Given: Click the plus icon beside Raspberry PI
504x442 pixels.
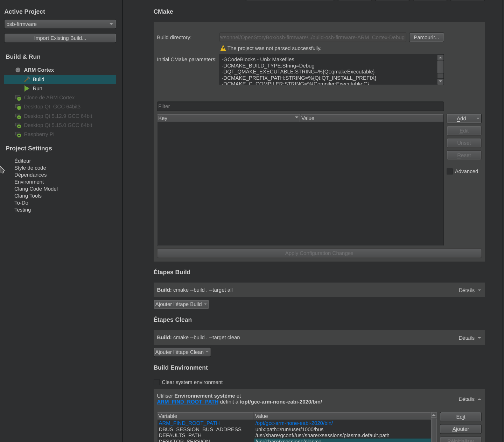Looking at the screenshot, I should click(x=18, y=135).
